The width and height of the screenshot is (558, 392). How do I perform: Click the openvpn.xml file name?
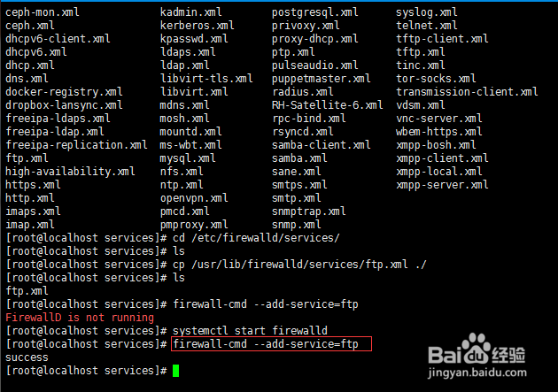[x=194, y=198]
